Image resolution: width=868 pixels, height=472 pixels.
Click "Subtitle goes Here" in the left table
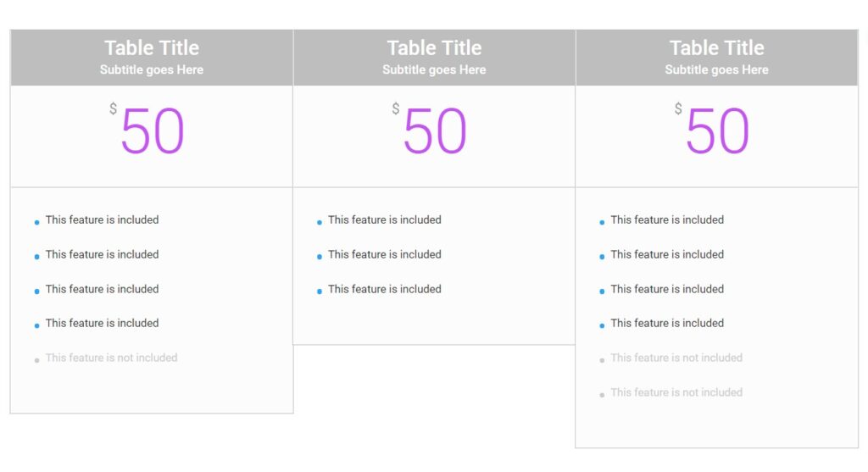pos(152,70)
